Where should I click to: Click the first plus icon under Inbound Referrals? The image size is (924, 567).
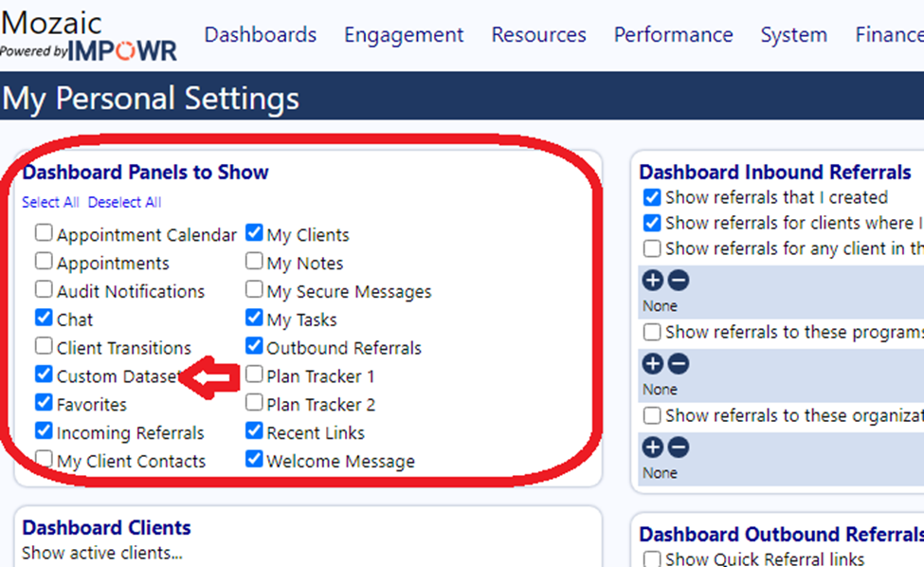point(652,280)
